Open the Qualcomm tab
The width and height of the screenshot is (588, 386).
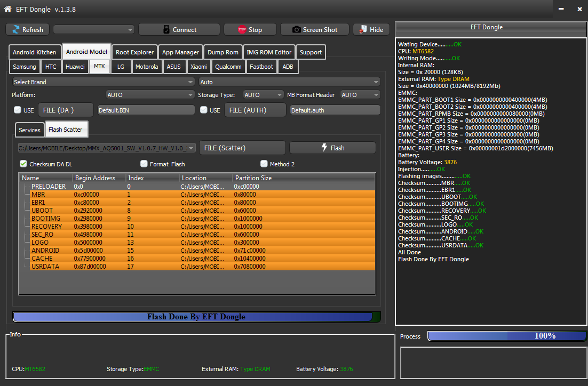[x=228, y=67]
